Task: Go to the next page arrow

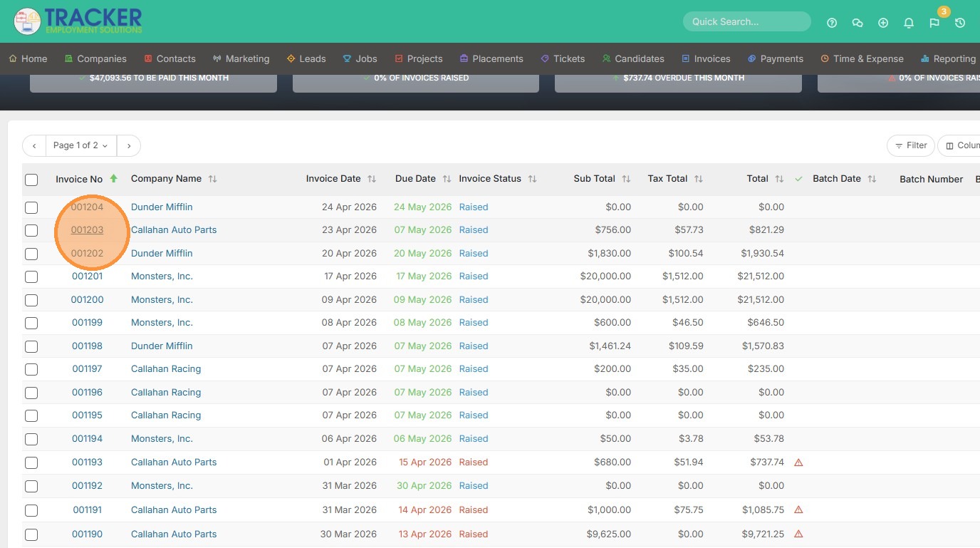Action: (x=129, y=145)
